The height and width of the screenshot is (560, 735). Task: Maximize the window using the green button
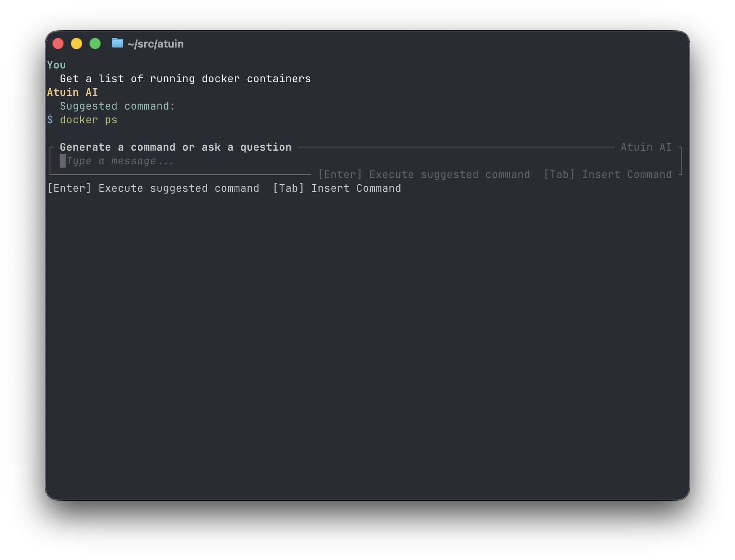coord(95,44)
